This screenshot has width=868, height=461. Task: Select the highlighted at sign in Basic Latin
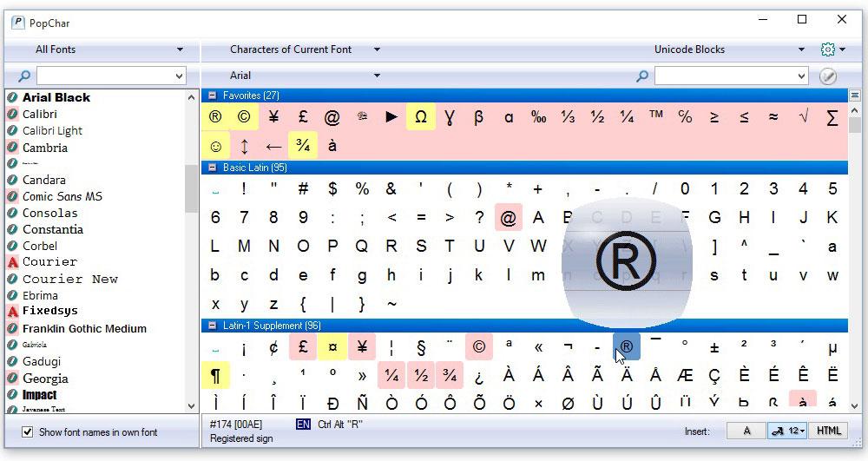coord(508,218)
